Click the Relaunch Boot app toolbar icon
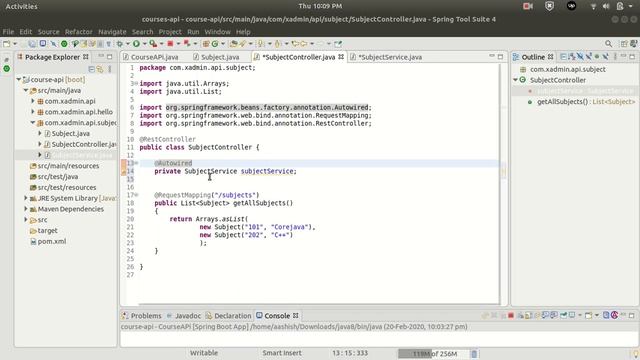 click(x=187, y=44)
